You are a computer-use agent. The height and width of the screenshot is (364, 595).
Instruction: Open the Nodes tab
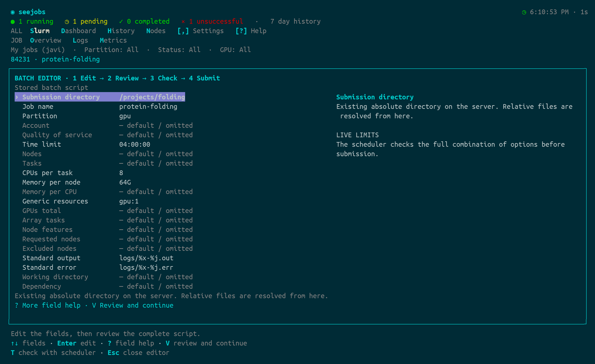[x=156, y=31]
